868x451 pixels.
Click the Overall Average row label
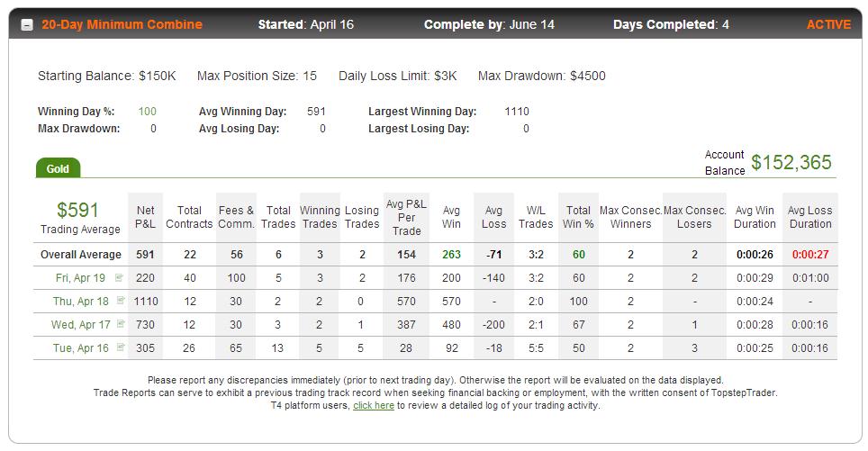tap(81, 255)
